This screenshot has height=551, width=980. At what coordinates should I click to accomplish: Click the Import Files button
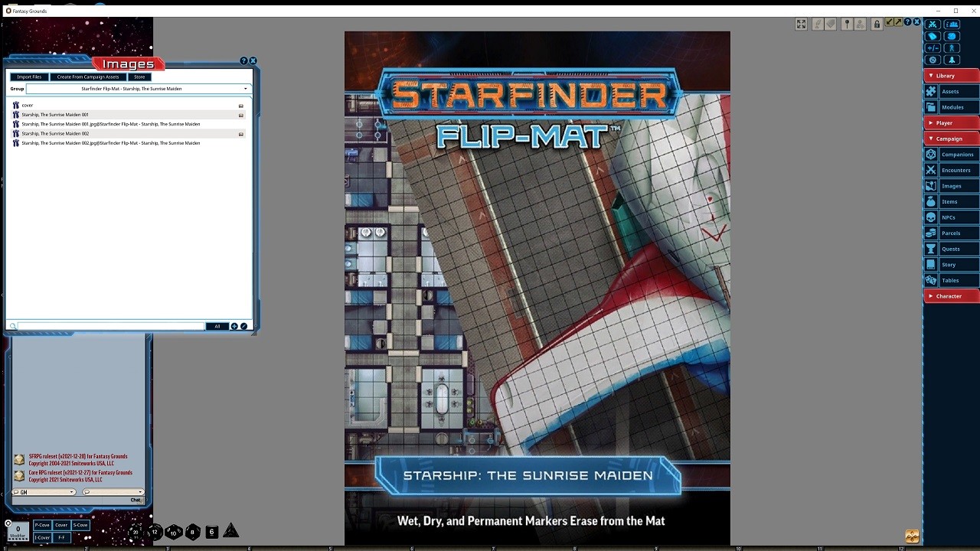coord(28,77)
